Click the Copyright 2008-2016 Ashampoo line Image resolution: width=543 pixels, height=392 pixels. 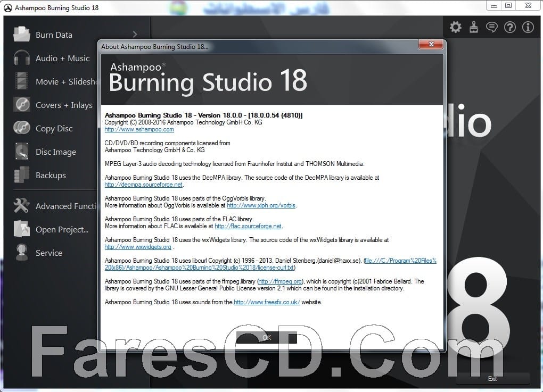[x=183, y=122]
